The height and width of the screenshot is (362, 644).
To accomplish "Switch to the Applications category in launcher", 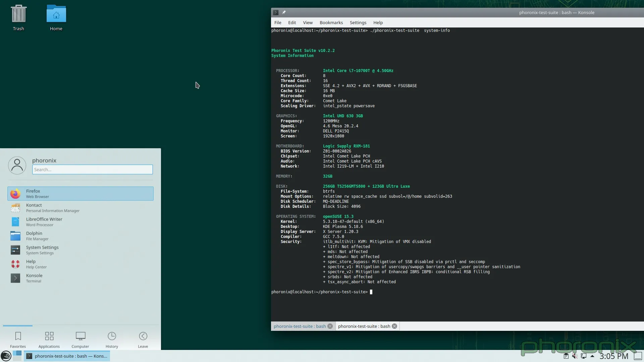I will pyautogui.click(x=49, y=339).
